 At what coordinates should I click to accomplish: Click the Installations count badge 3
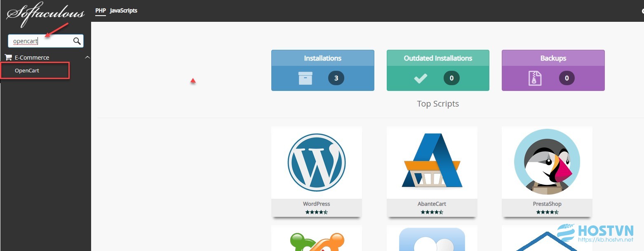336,78
